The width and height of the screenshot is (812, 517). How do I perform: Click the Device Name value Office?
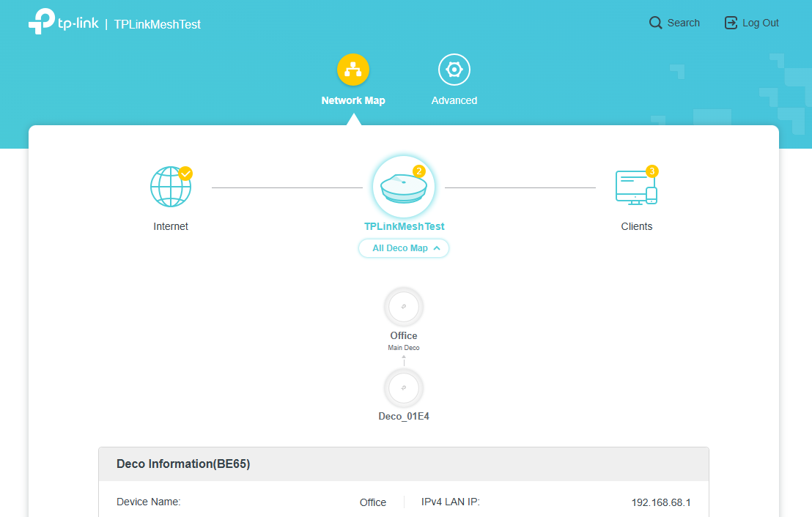[x=373, y=502]
